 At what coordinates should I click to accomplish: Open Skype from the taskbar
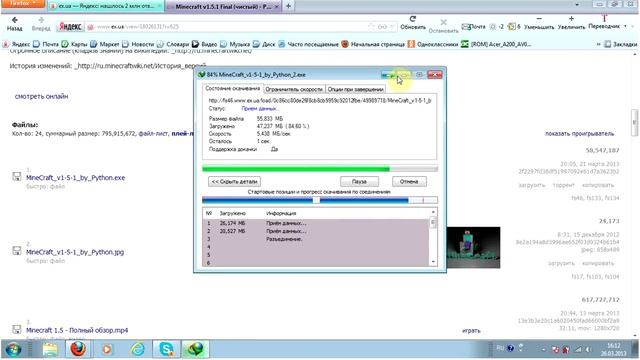pyautogui.click(x=167, y=349)
